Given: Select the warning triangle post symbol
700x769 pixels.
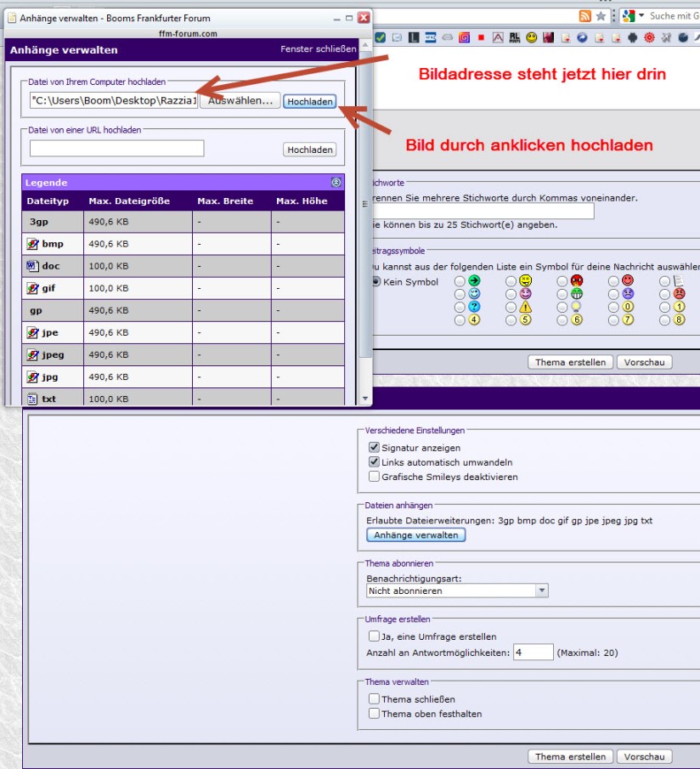Looking at the screenshot, I should point(525,308).
